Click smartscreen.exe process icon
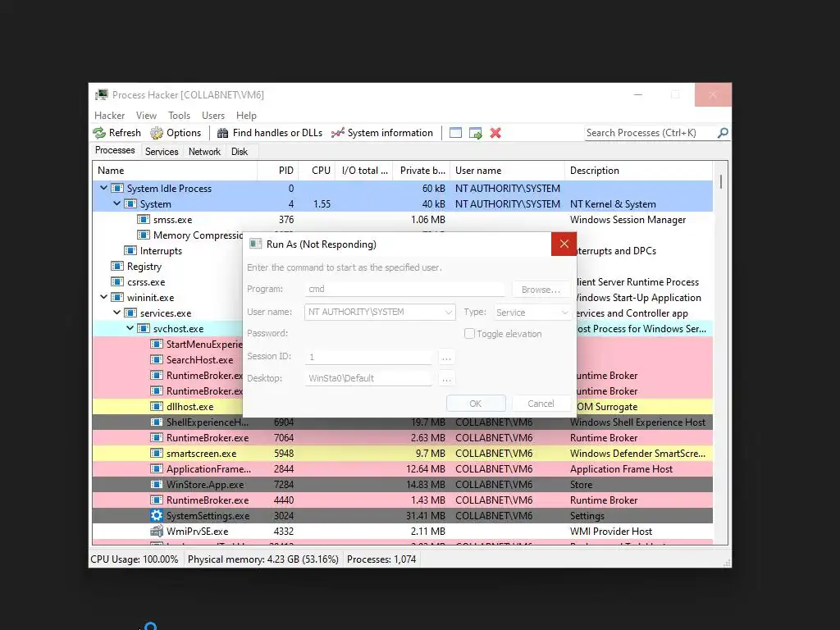The image size is (840, 630). tap(157, 453)
